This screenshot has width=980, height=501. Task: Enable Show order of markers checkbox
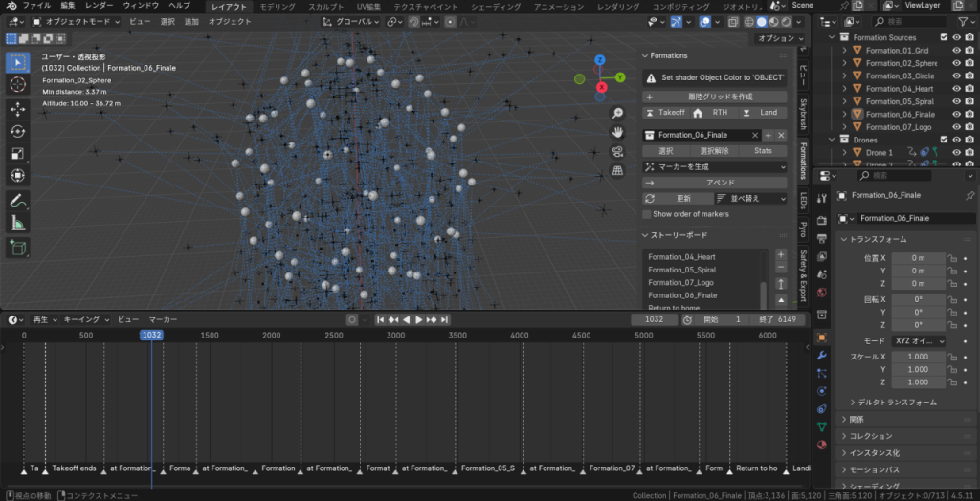647,214
